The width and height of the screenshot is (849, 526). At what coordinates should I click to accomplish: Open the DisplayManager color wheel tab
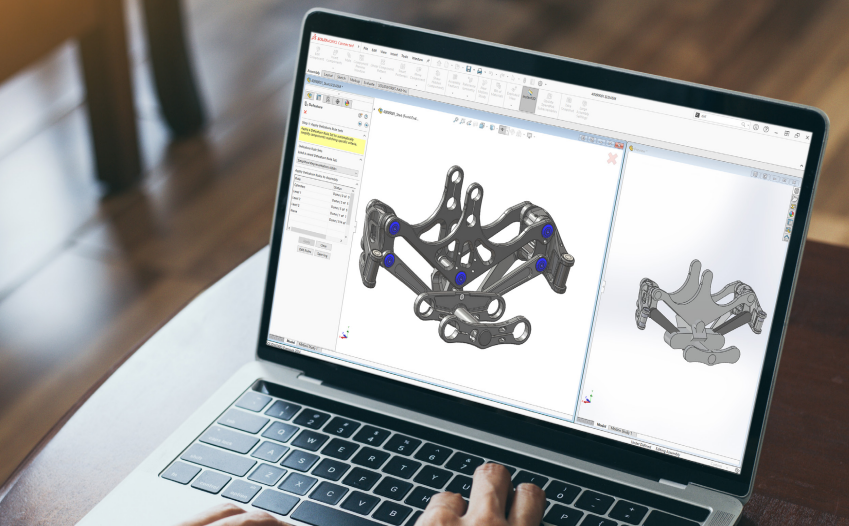(x=347, y=103)
